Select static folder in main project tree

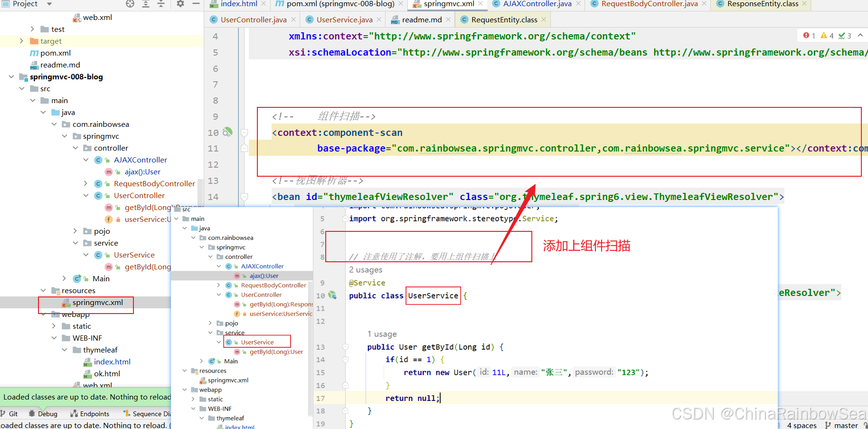click(x=82, y=326)
